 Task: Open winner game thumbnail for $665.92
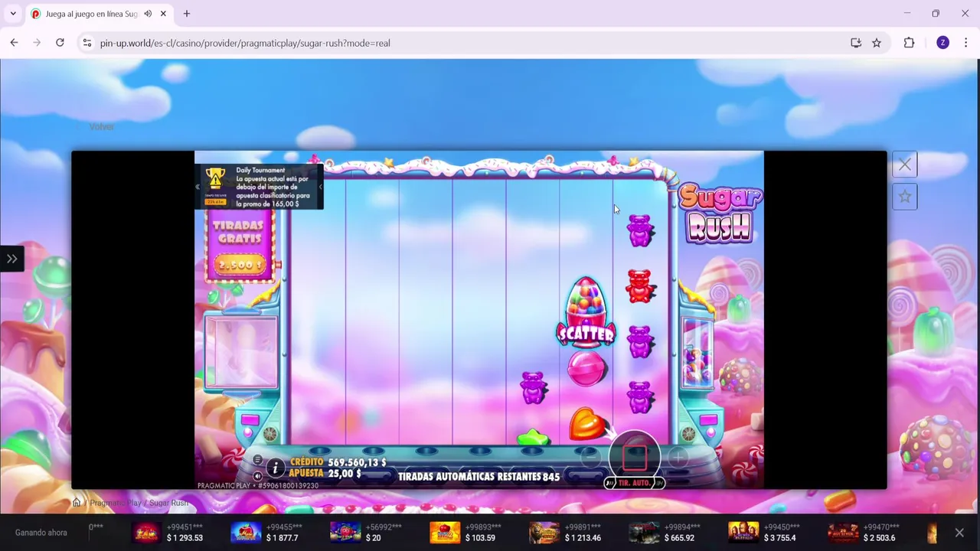pos(644,533)
